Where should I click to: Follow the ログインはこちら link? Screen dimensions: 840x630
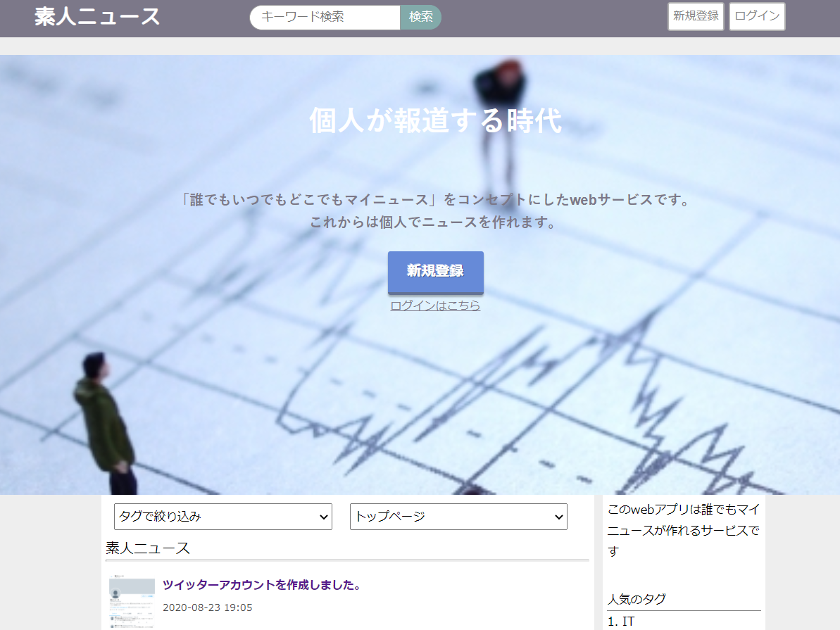tap(435, 305)
